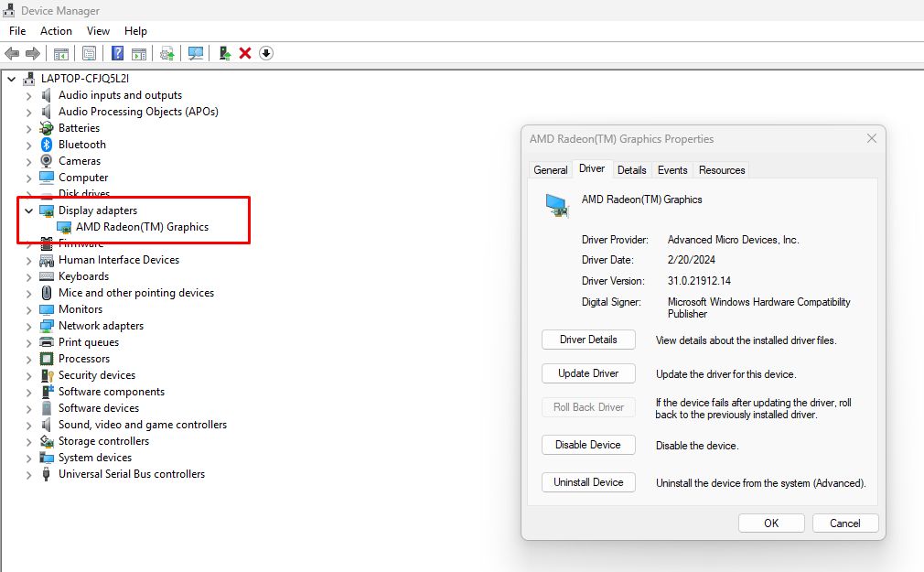Click Cancel in the properties dialog
Viewport: 924px width, 572px height.
point(844,523)
